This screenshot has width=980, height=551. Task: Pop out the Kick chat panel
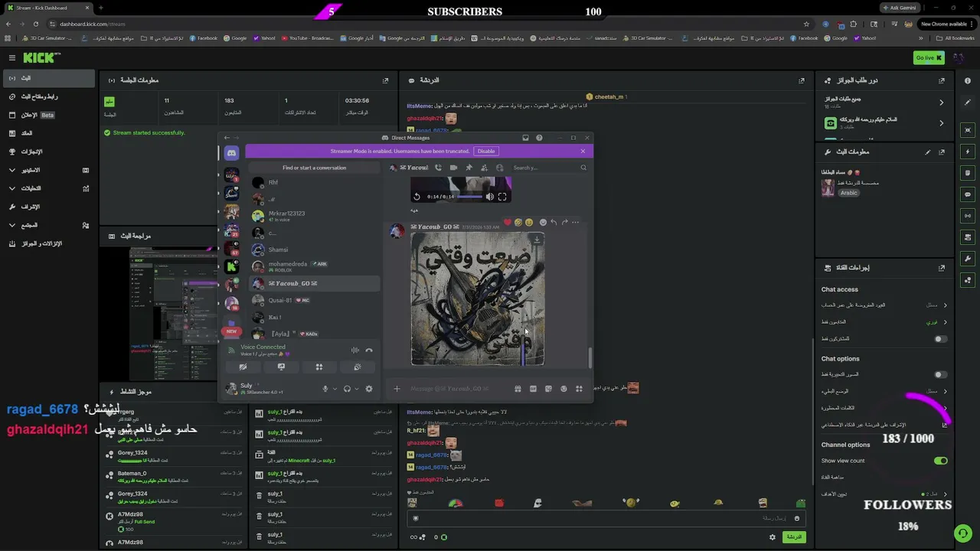pyautogui.click(x=802, y=80)
